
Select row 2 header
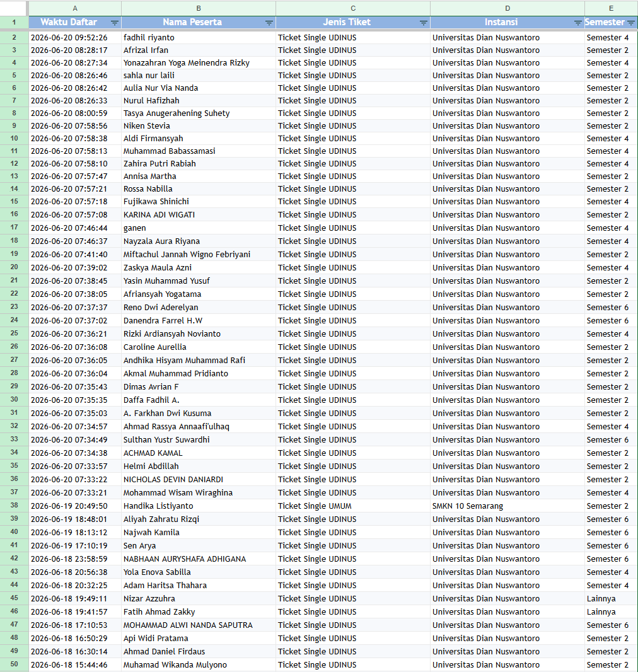14,37
